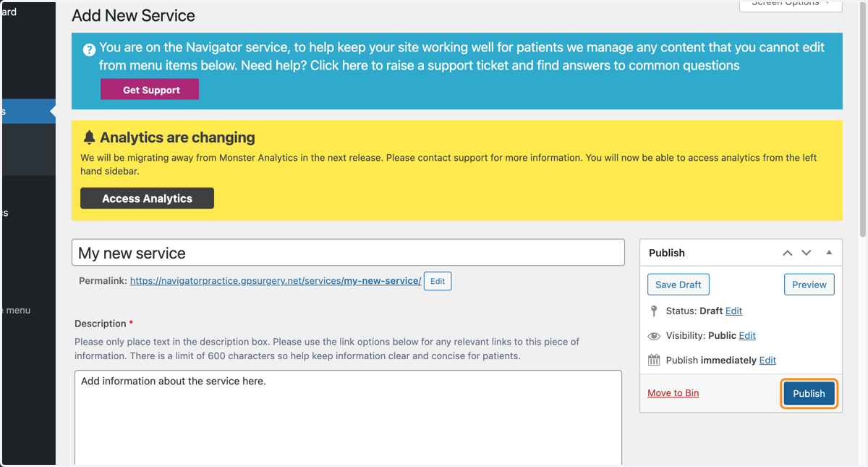Click into the Description text box
Screen dimensions: 868x467
tap(348, 418)
